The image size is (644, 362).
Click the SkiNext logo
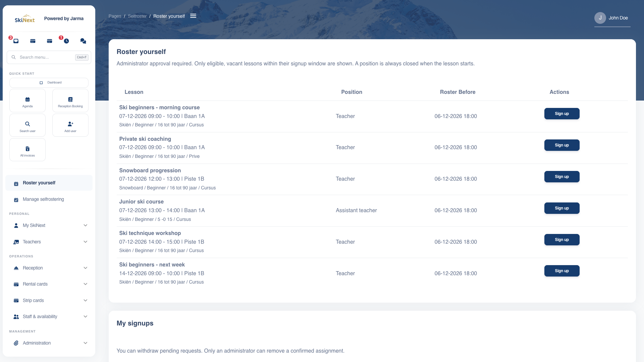point(25,18)
